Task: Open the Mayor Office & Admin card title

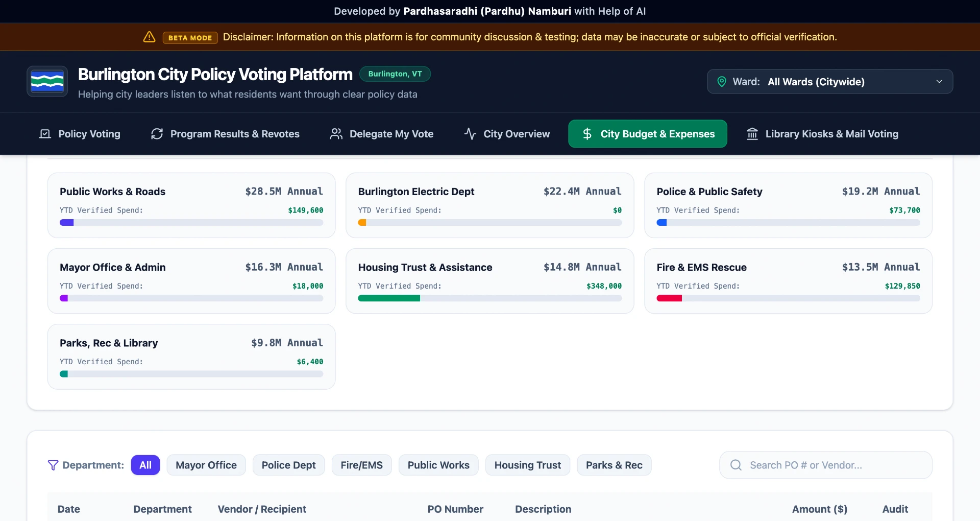Action: [x=113, y=267]
